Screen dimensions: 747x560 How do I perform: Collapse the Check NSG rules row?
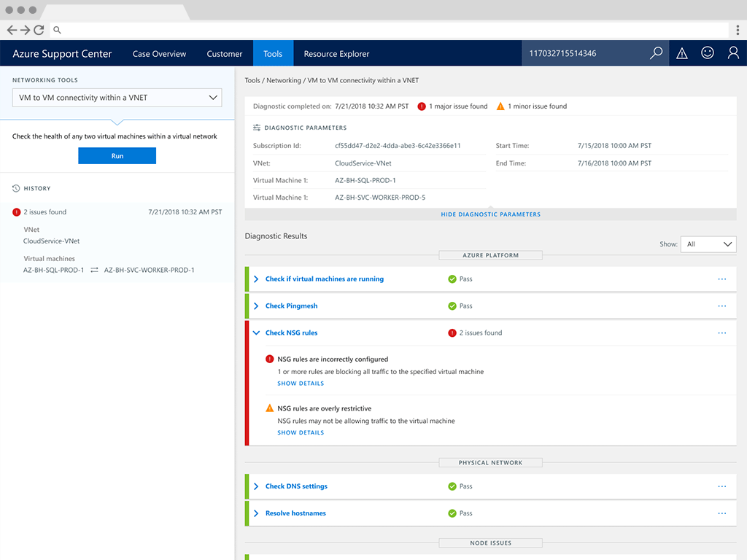click(256, 332)
